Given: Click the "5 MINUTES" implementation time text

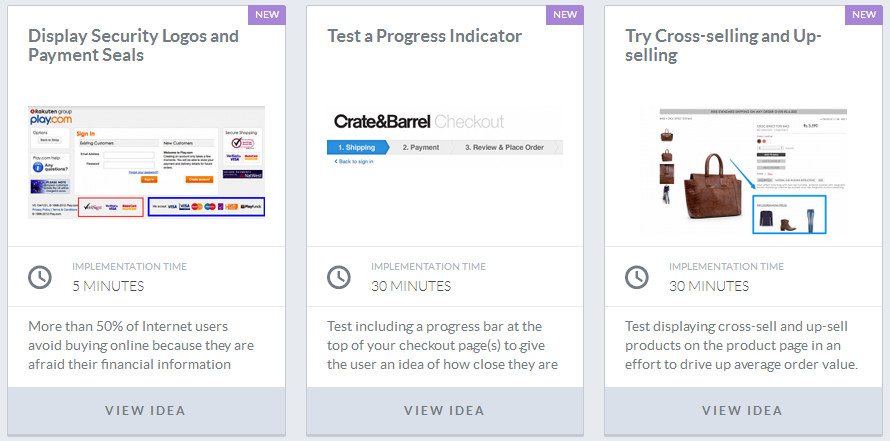Looking at the screenshot, I should 108,286.
